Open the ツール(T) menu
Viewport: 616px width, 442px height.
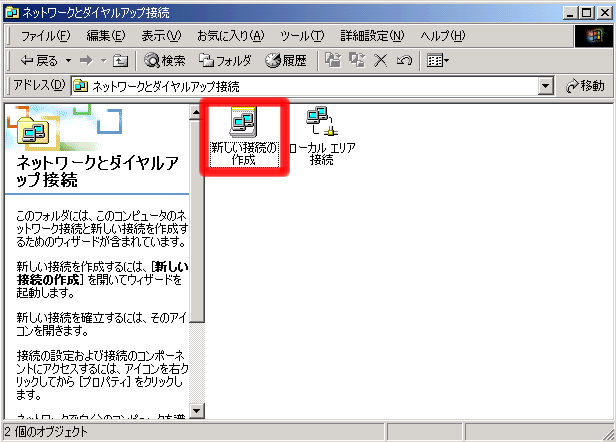pos(302,36)
